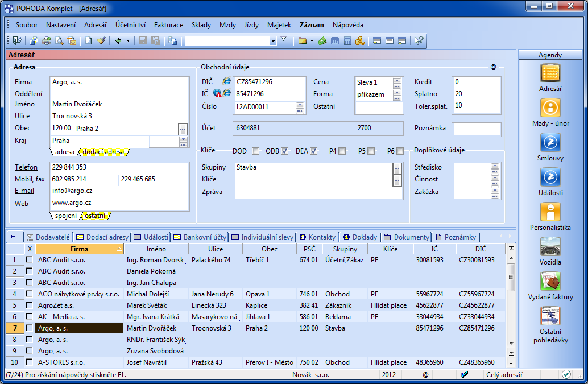588x384 pixels.
Task: Open dropdown arrow beside green back arrow
Action: pos(128,40)
